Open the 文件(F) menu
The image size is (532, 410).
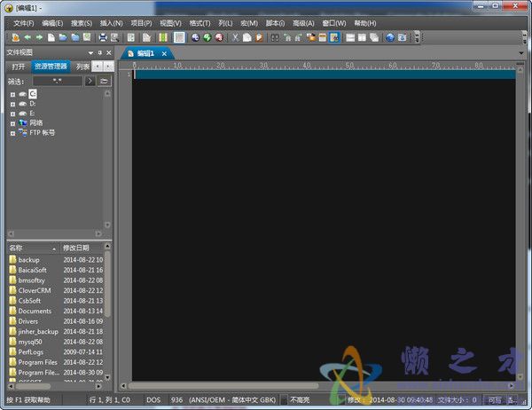24,23
